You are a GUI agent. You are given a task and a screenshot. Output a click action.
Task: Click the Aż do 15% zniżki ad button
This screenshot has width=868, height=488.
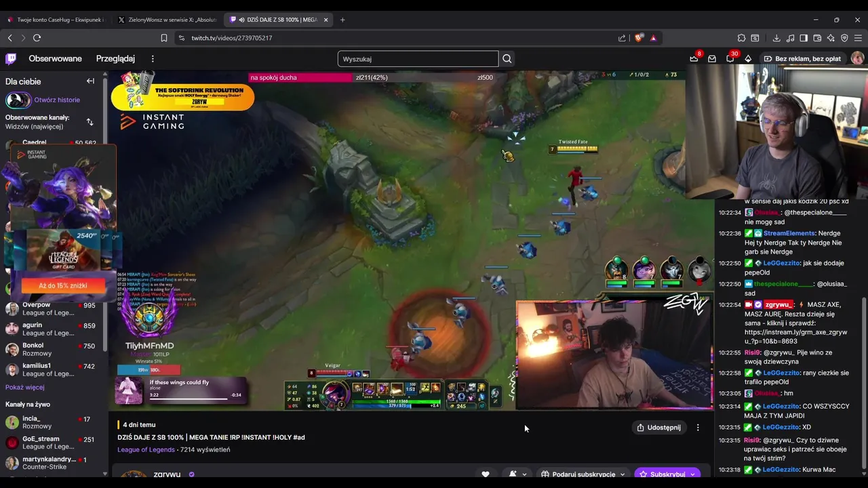point(63,285)
